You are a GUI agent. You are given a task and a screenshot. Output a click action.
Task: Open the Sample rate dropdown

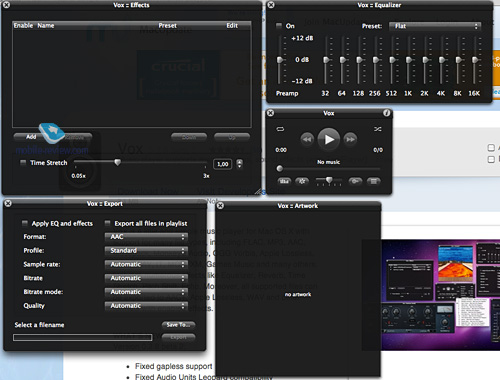(146, 265)
